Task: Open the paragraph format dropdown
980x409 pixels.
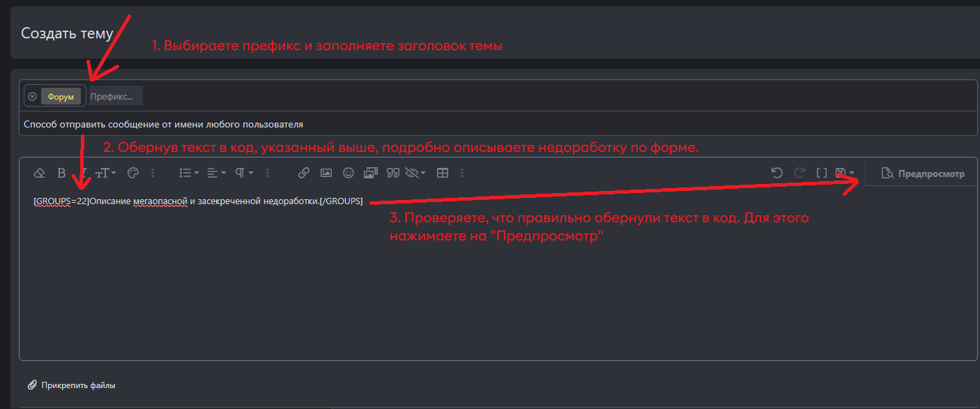Action: [x=243, y=172]
